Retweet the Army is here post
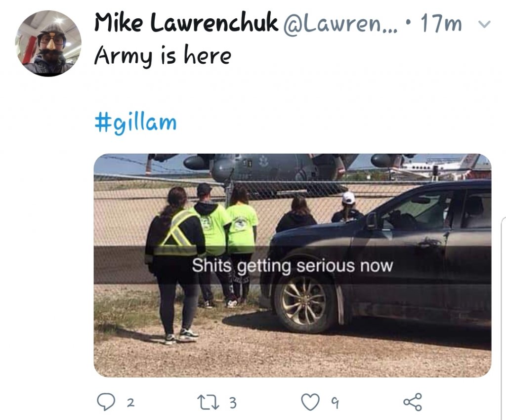The image size is (506, 420). 208,402
